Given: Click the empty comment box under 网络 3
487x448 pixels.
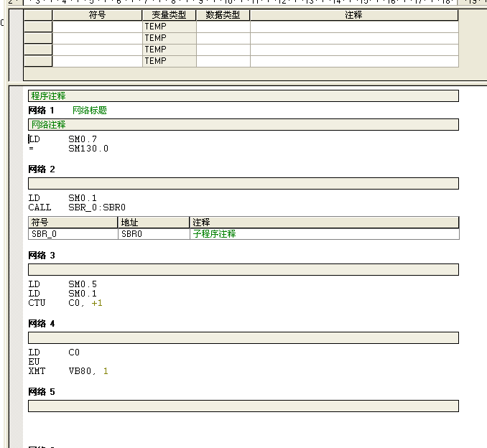Looking at the screenshot, I should click(243, 269).
